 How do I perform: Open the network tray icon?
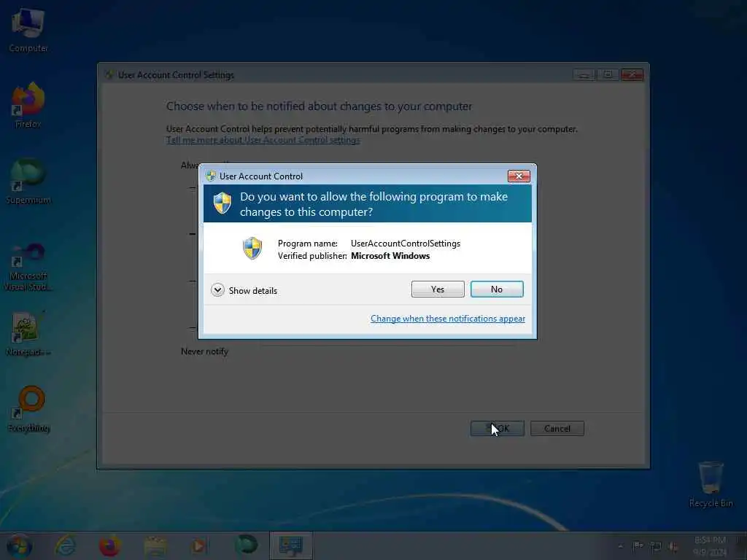656,547
